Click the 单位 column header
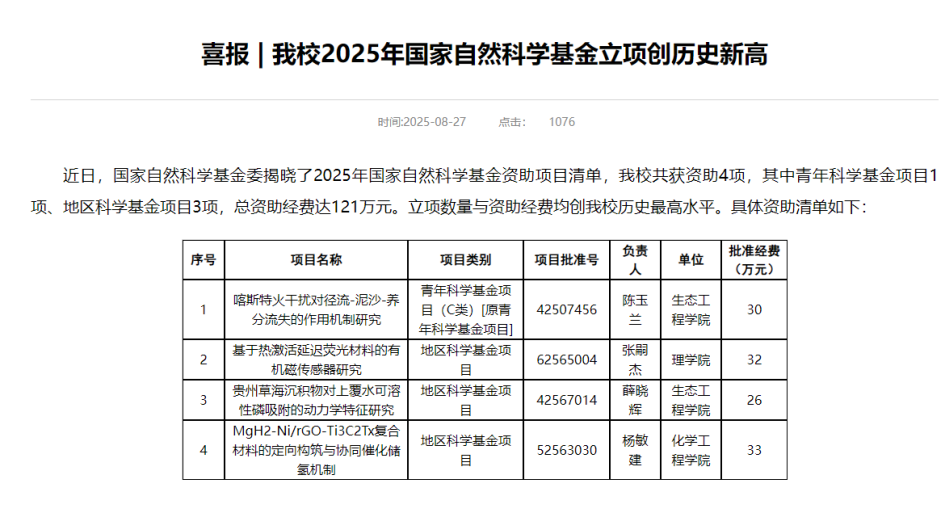Viewport: 945px width, 513px height. click(690, 259)
